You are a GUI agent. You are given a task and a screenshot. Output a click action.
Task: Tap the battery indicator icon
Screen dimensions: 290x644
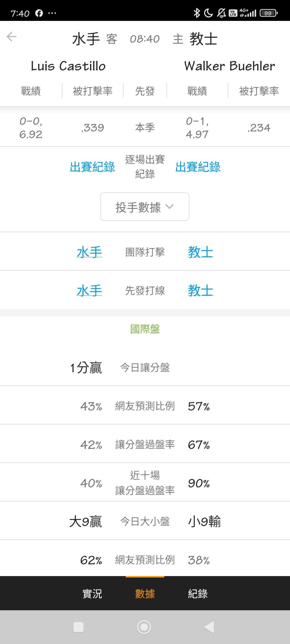point(268,13)
